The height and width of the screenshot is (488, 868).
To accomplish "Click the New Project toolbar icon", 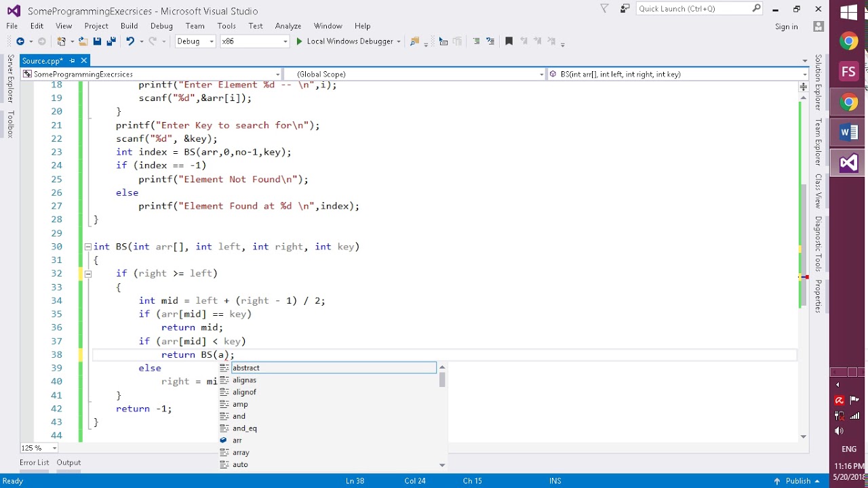I will pos(62,41).
